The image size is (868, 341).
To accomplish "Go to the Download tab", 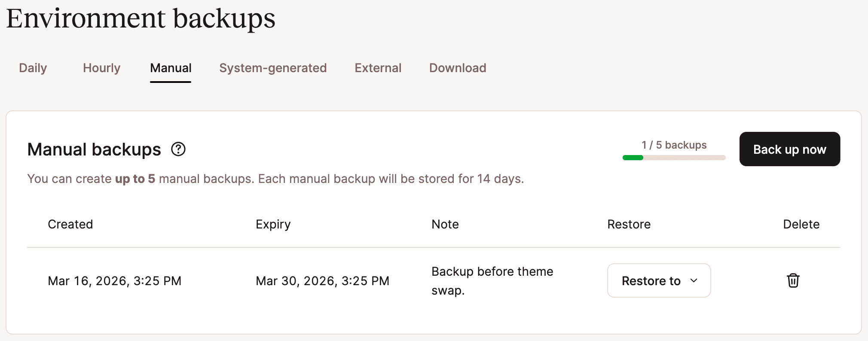I will (457, 68).
